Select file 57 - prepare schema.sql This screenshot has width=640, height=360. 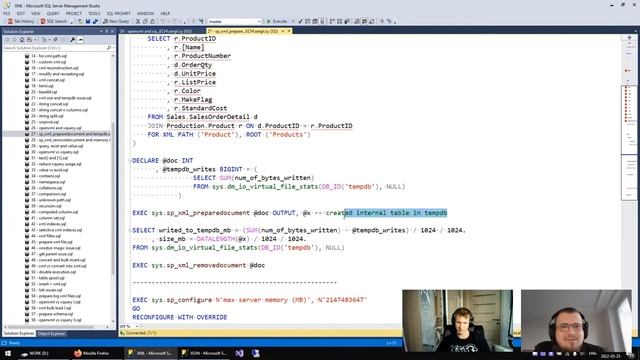49,314
